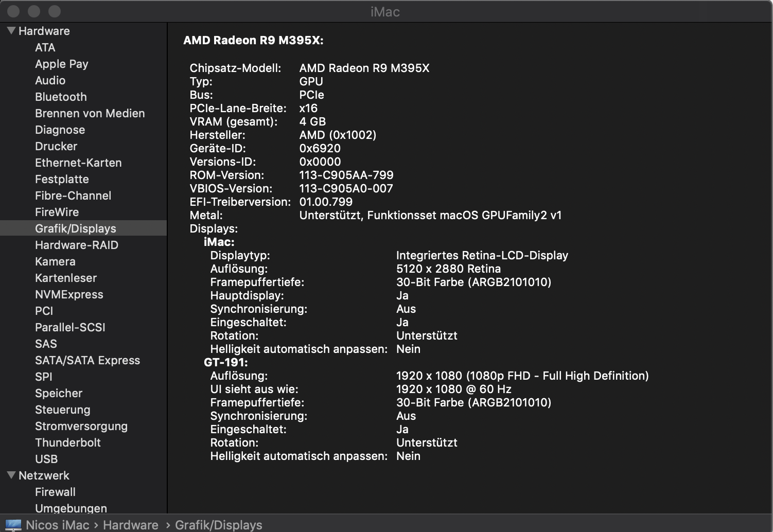The image size is (773, 532).
Task: Click the VRAM value 4 GB
Action: [313, 121]
